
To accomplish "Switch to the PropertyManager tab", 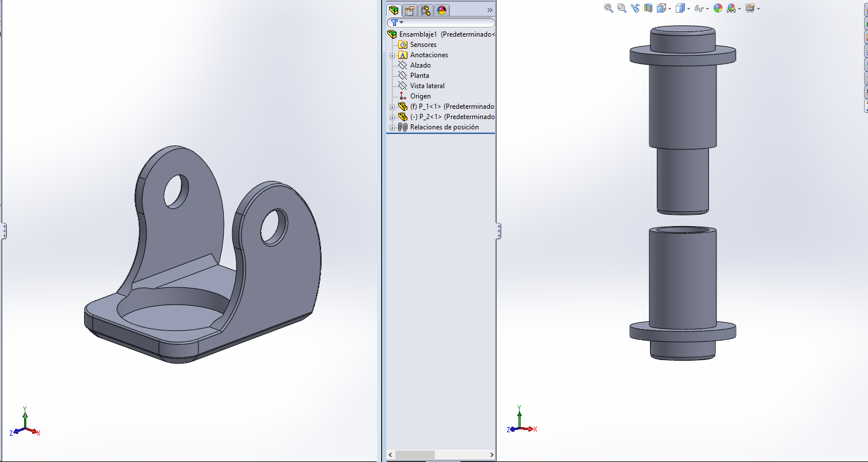I will (x=410, y=10).
